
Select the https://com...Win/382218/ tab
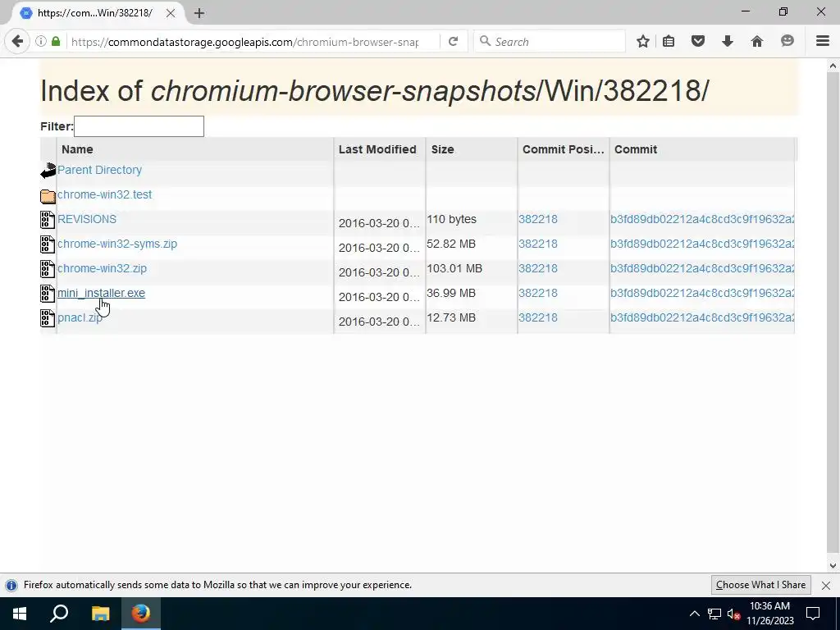coord(97,13)
